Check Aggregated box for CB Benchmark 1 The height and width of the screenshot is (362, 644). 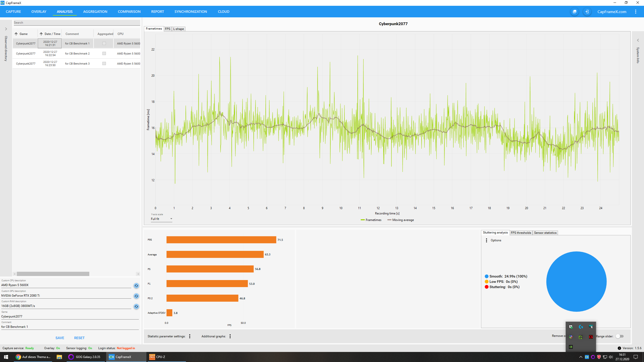pyautogui.click(x=104, y=43)
